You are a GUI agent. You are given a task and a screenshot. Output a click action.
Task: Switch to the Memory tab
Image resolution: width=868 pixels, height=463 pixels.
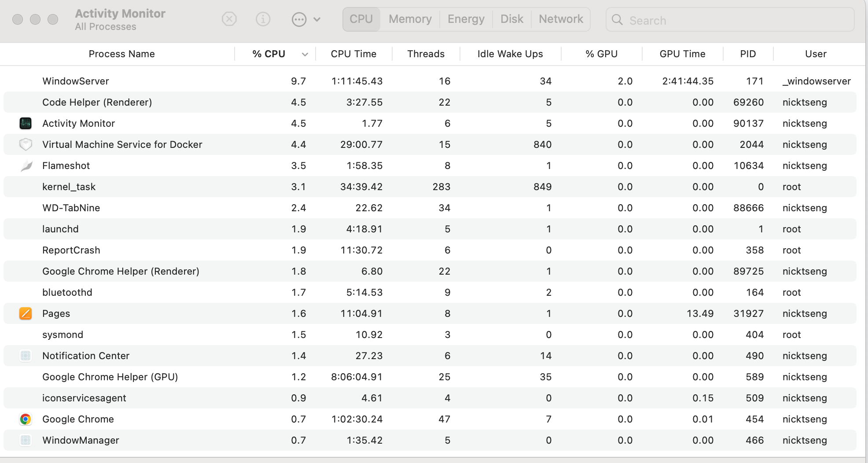(410, 19)
